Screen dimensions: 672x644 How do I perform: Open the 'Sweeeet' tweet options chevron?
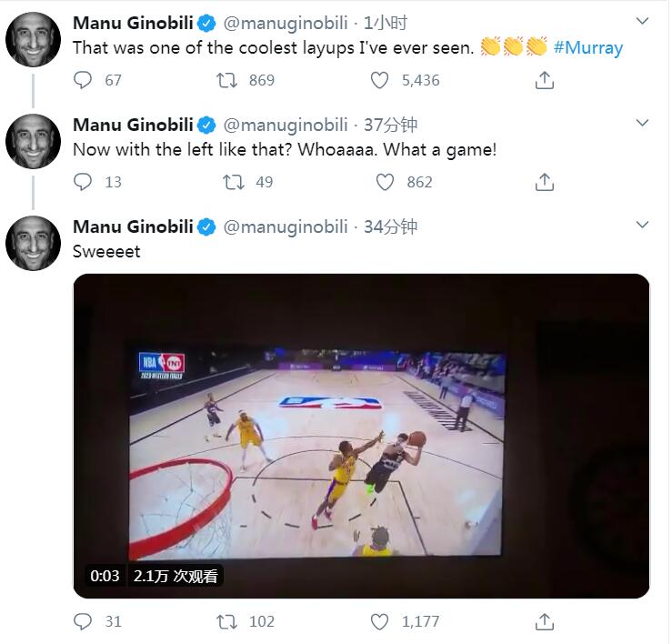pos(643,225)
